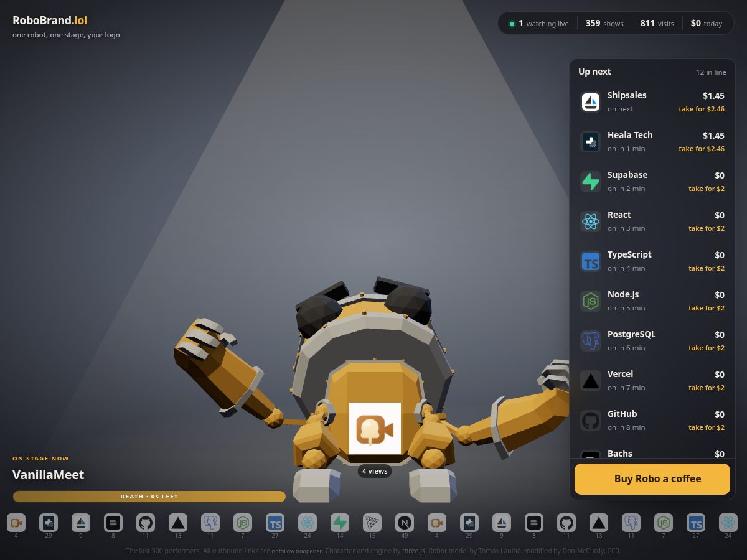This screenshot has width=747, height=560.
Task: Click the nofollow noopener text in the footer
Action: tap(297, 551)
